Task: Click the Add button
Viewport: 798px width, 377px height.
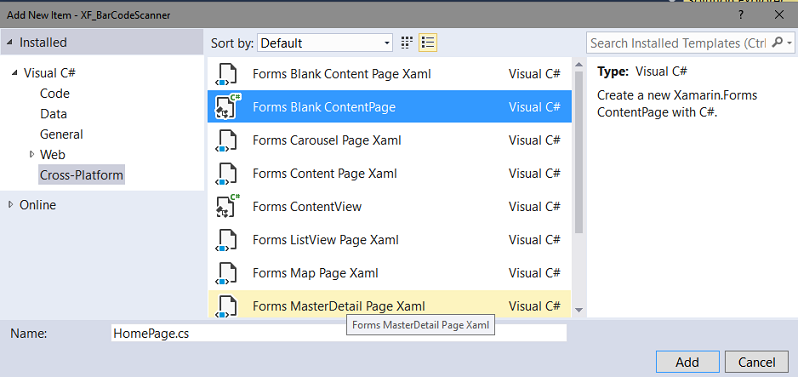Action: tap(687, 362)
